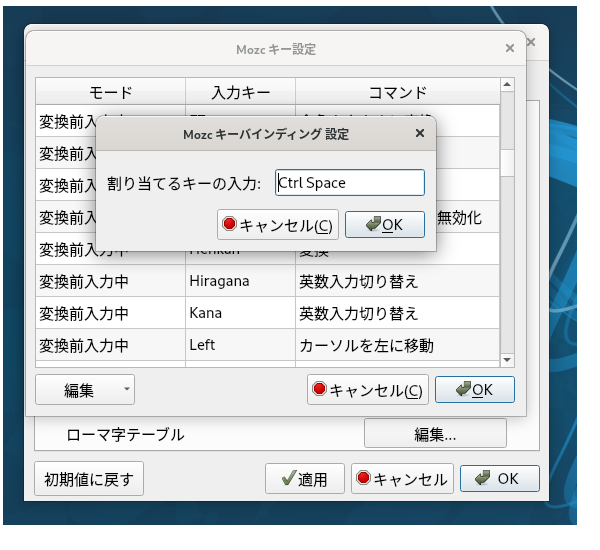
Task: Click OK in the main settings window
Action: click(500, 478)
